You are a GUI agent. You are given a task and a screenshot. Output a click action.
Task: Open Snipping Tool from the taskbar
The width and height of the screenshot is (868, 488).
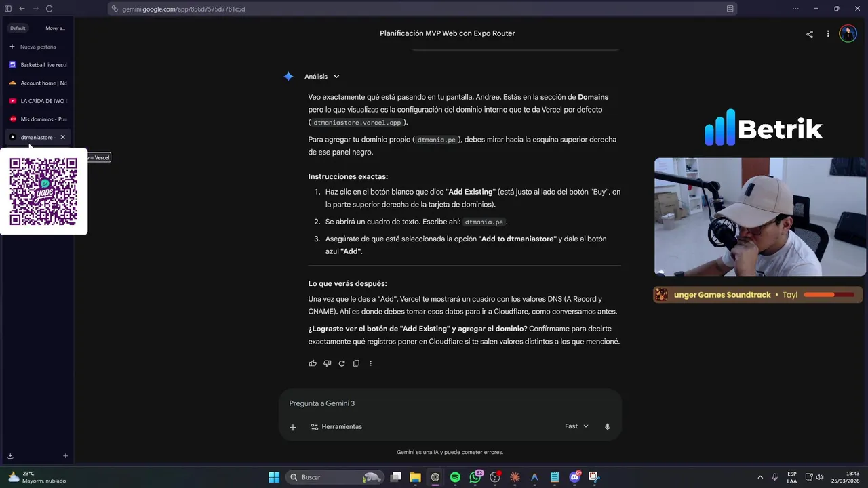point(594,477)
